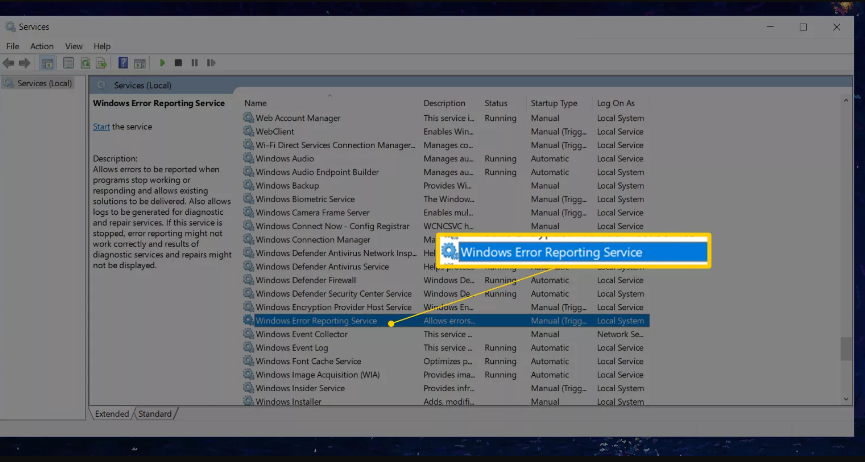Click the Refresh toolbar icon
865x462 pixels.
point(85,63)
